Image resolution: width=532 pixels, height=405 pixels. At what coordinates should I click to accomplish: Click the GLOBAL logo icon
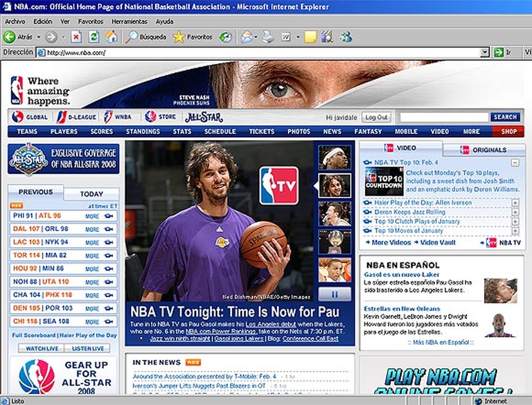coord(17,117)
